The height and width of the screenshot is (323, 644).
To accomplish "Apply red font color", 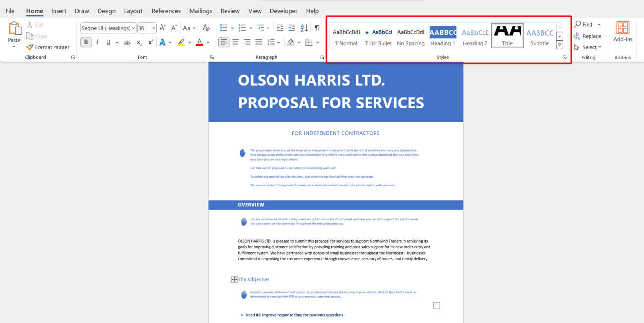I will pyautogui.click(x=199, y=42).
